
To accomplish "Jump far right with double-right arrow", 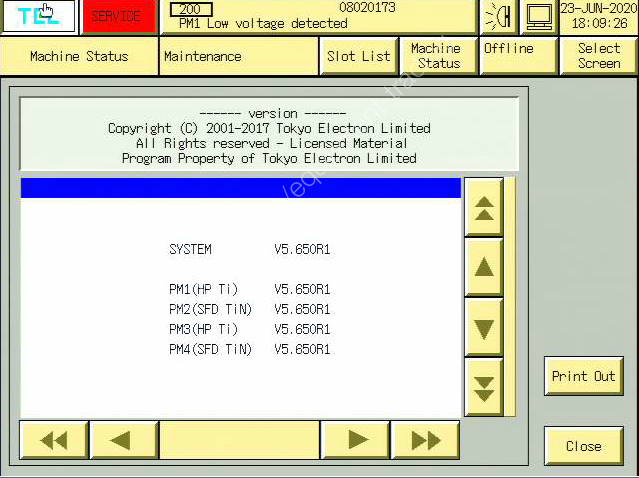I will (x=425, y=440).
